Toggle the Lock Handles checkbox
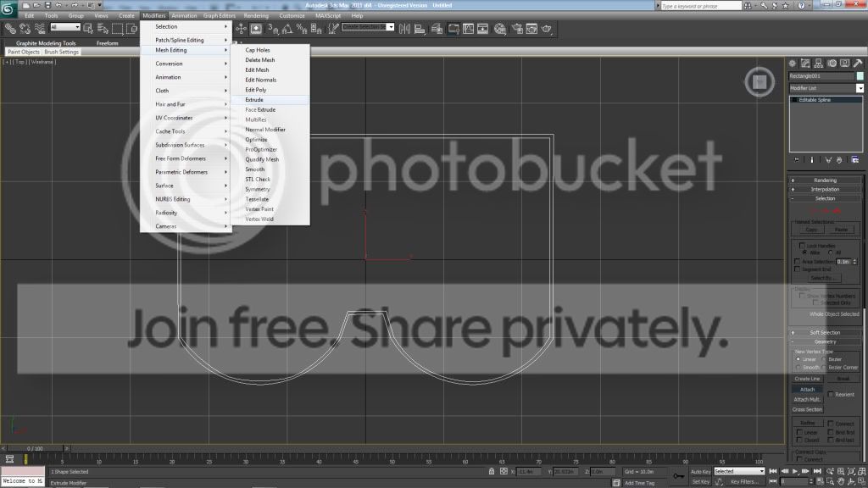 802,246
